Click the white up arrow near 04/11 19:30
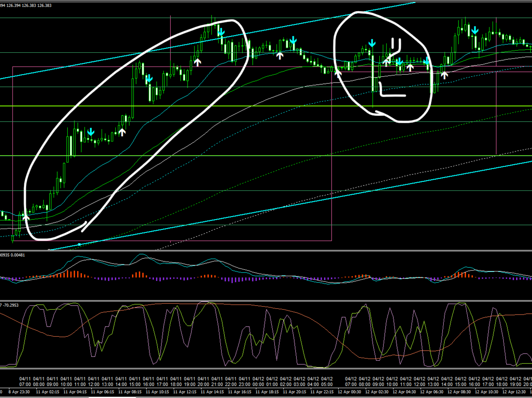This screenshot has width=532, height=398. click(x=197, y=61)
